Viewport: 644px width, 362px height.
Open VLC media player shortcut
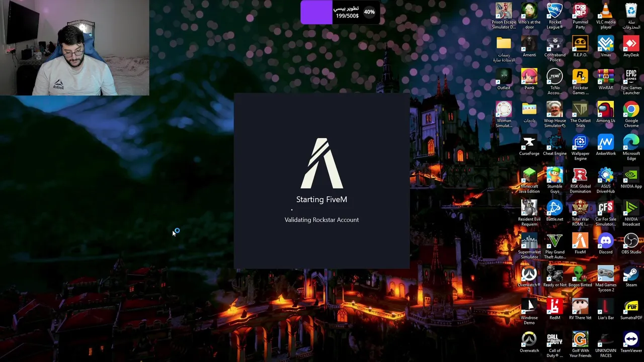pyautogui.click(x=606, y=16)
